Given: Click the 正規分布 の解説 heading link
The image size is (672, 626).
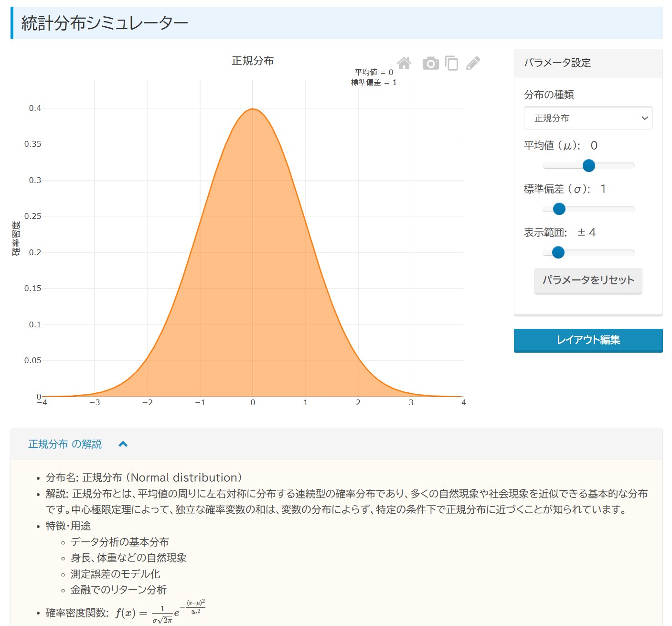Looking at the screenshot, I should (65, 444).
